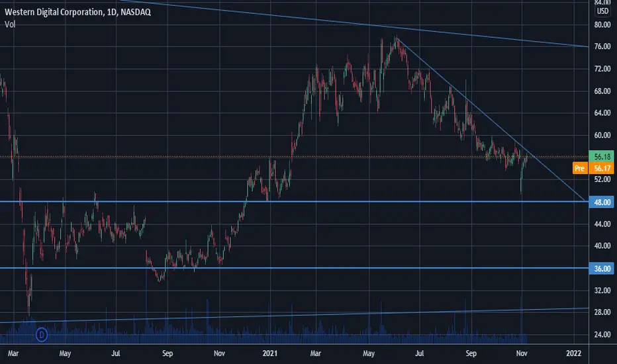Image resolution: width=617 pixels, height=364 pixels.
Task: Click the Nov label before 2021
Action: click(x=219, y=353)
